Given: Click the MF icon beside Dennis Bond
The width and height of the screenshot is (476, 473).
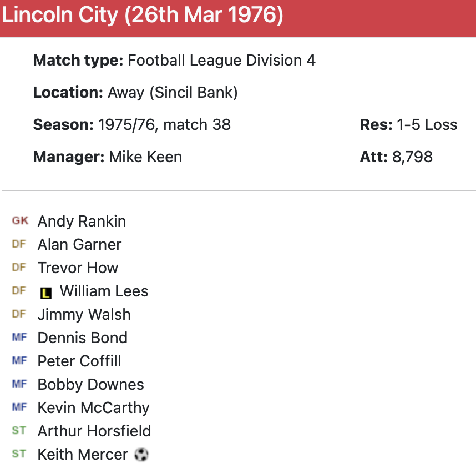Looking at the screenshot, I should tap(19, 338).
